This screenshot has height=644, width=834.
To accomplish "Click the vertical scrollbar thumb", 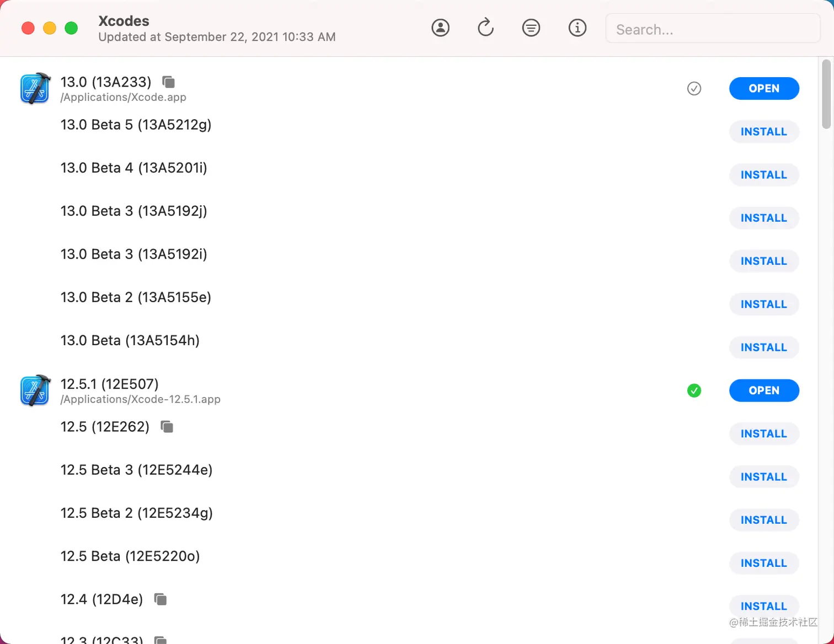I will click(826, 94).
